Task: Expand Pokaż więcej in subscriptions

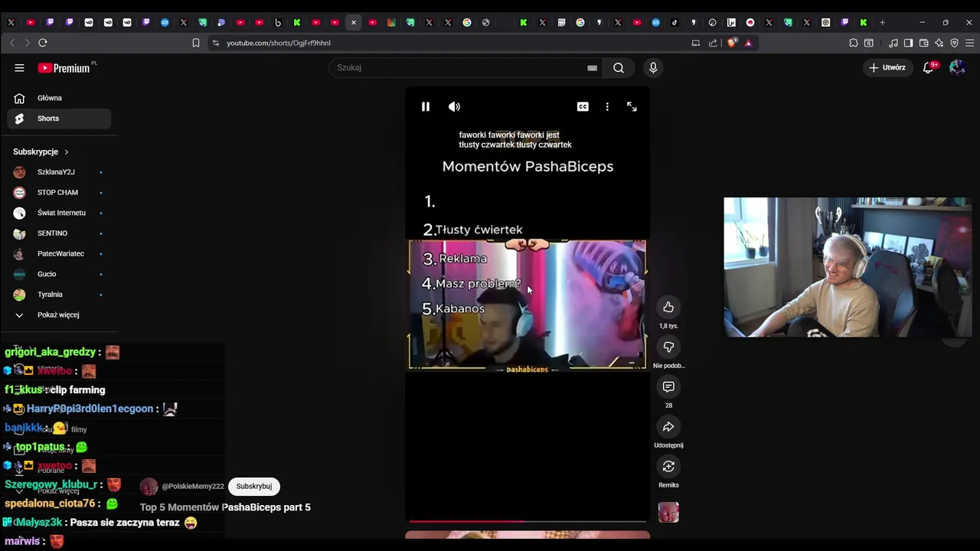Action: [59, 315]
